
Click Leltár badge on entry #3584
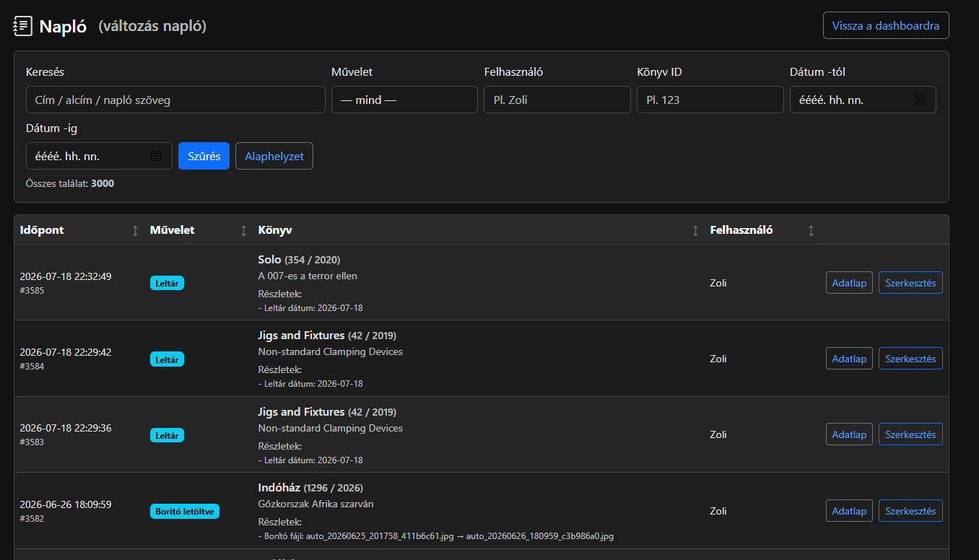coord(167,359)
